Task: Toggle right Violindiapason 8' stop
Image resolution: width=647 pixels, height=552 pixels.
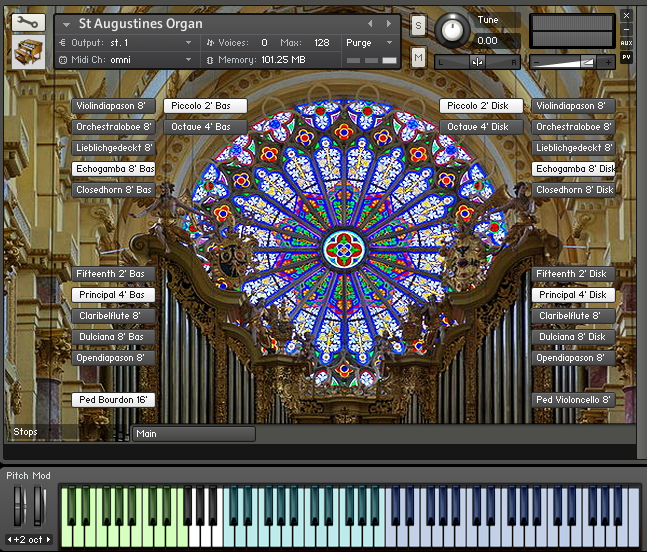Action: (573, 106)
